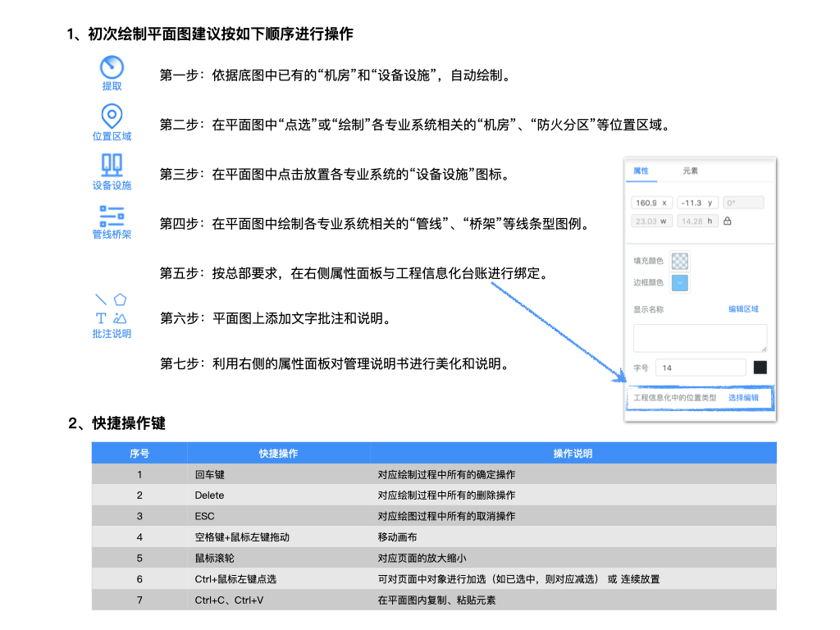This screenshot has width=840, height=630.
Task: Toggle the width-height lock icon
Action: tap(727, 221)
